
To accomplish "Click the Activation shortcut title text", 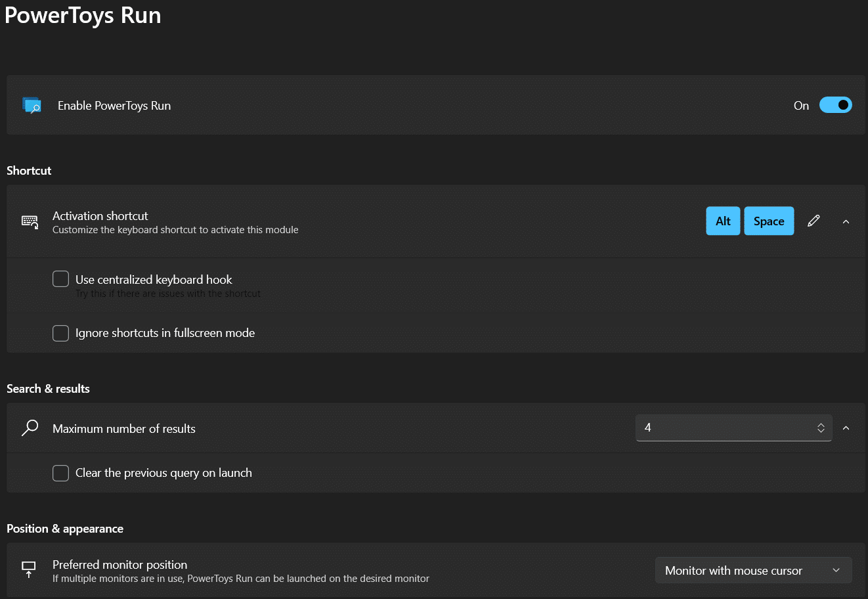I will click(x=100, y=215).
